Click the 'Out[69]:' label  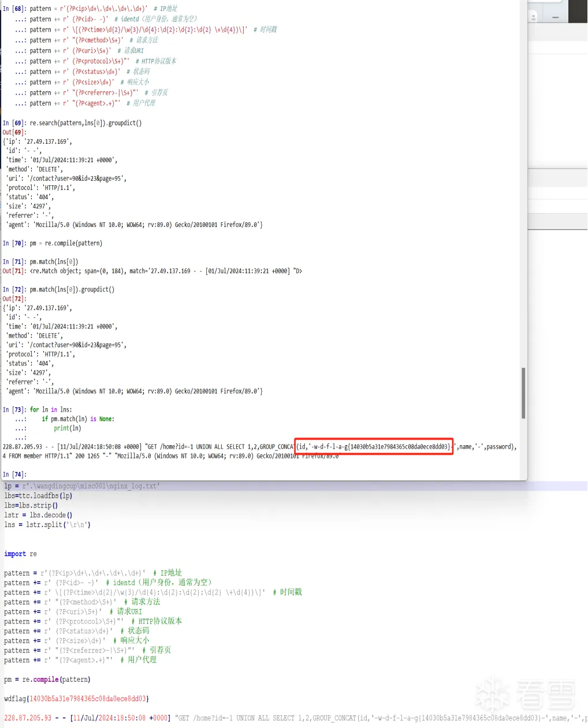point(14,132)
